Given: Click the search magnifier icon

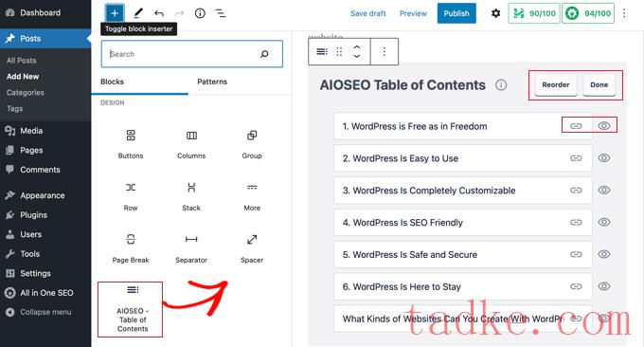Looking at the screenshot, I should click(x=264, y=54).
